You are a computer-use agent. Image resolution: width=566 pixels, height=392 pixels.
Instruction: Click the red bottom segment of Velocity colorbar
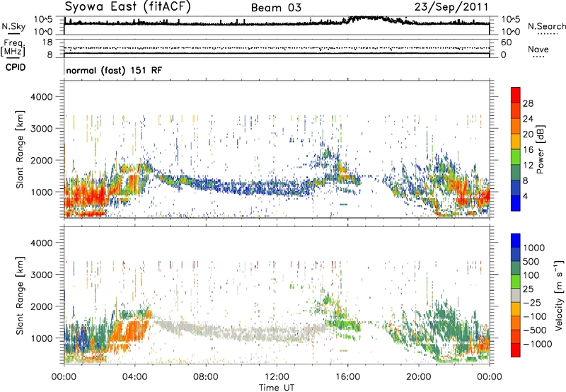516,350
